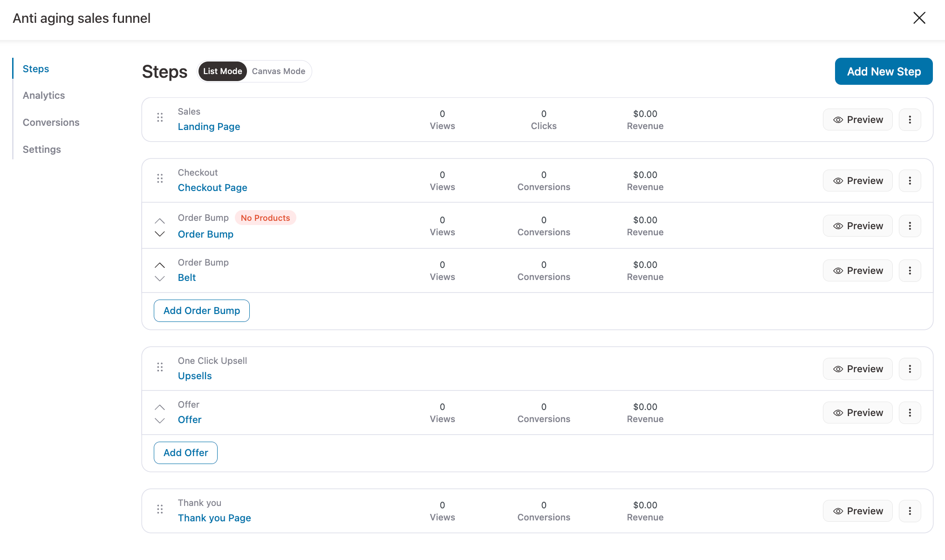Image resolution: width=945 pixels, height=560 pixels.
Task: Open three-dot menu for Upsells step
Action: coord(910,369)
